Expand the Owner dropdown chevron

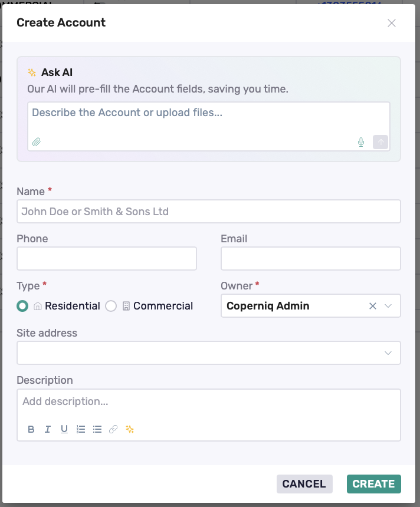click(x=388, y=306)
